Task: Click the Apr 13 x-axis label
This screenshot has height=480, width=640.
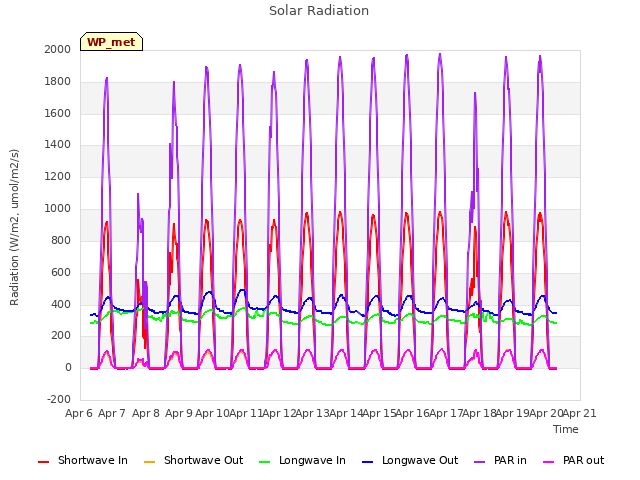Action: [x=312, y=413]
